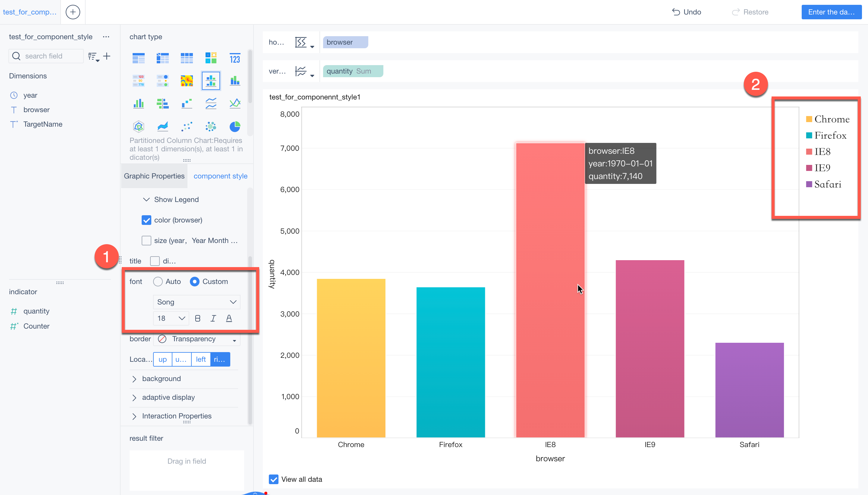Select the KPI indicator card chart type
This screenshot has height=495, width=868.
pos(235,58)
